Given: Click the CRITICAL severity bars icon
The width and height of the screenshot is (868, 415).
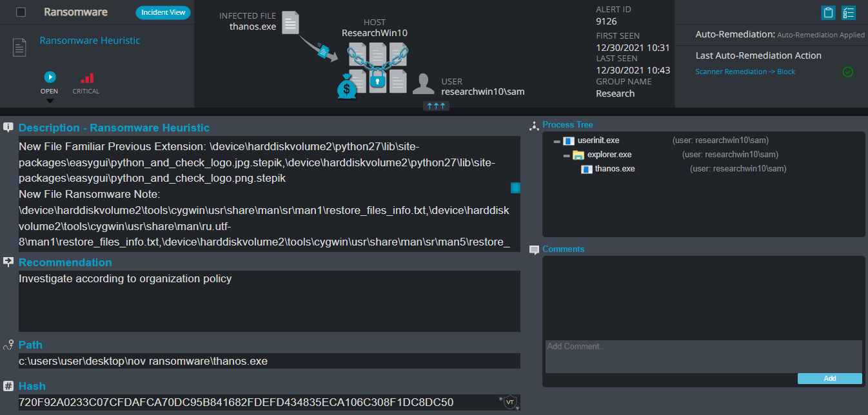Looking at the screenshot, I should [86, 78].
